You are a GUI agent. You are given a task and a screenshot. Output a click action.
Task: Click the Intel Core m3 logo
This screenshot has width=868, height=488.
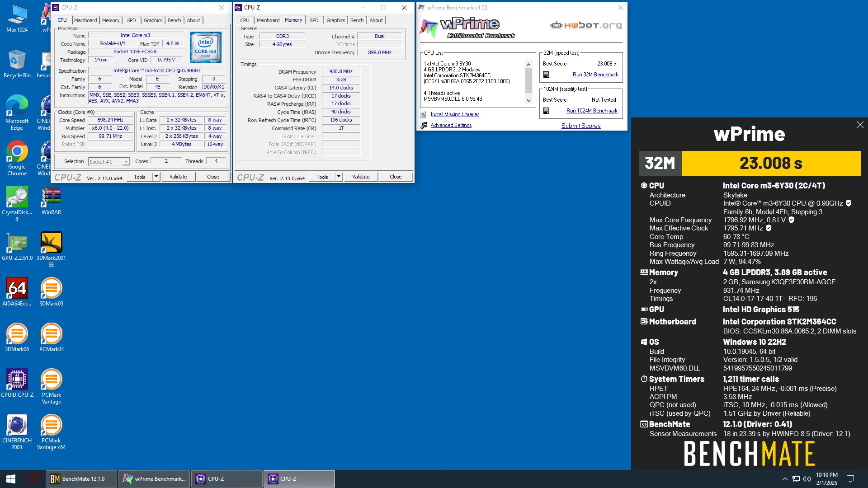coord(206,47)
